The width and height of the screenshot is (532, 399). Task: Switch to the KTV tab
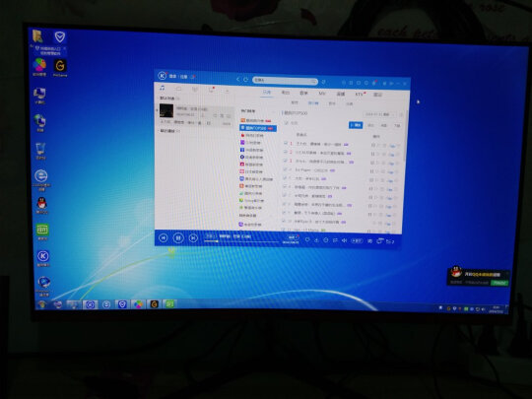click(x=360, y=94)
